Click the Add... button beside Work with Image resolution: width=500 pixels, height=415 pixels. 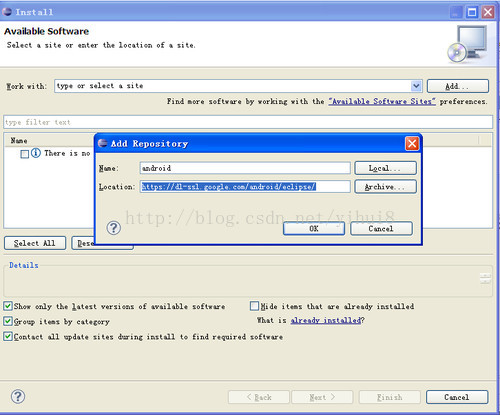[x=458, y=86]
